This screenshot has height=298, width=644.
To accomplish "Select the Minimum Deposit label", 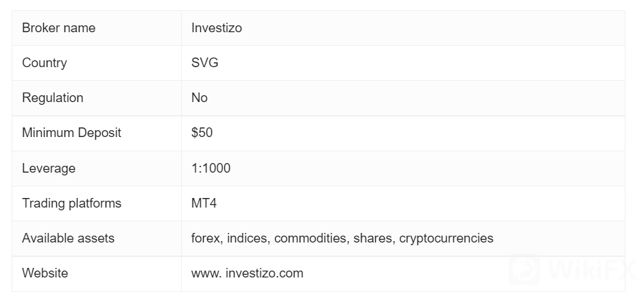I will click(71, 133).
